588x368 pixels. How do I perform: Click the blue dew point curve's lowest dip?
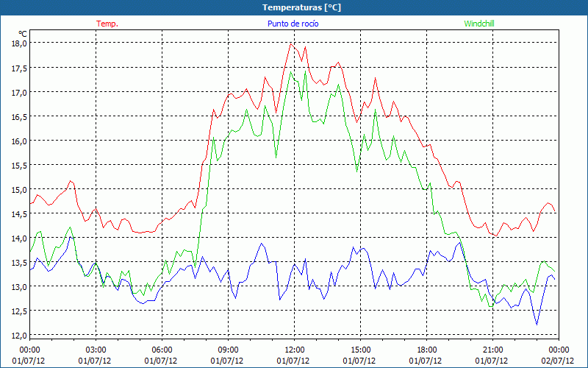(537, 325)
